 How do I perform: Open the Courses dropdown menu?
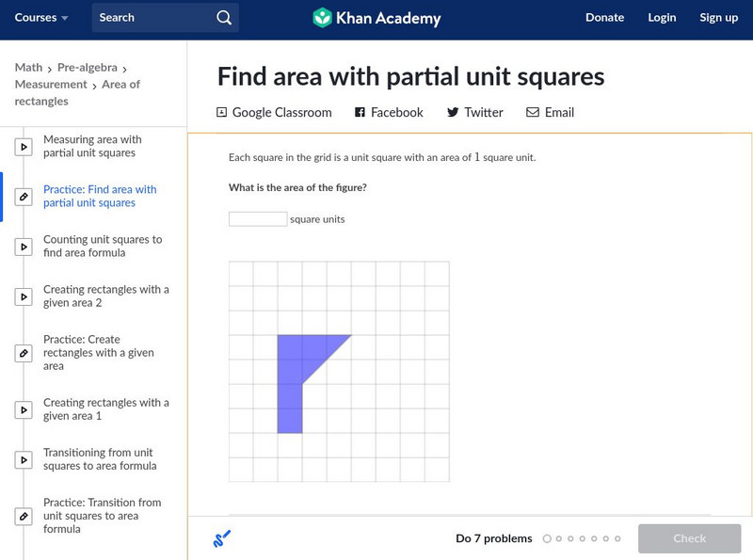pos(41,18)
